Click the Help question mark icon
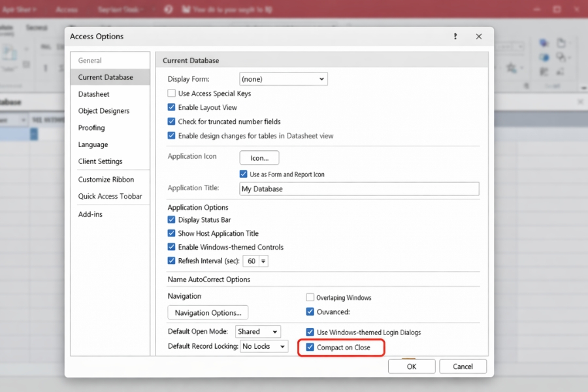The height and width of the screenshot is (392, 588). (x=455, y=37)
